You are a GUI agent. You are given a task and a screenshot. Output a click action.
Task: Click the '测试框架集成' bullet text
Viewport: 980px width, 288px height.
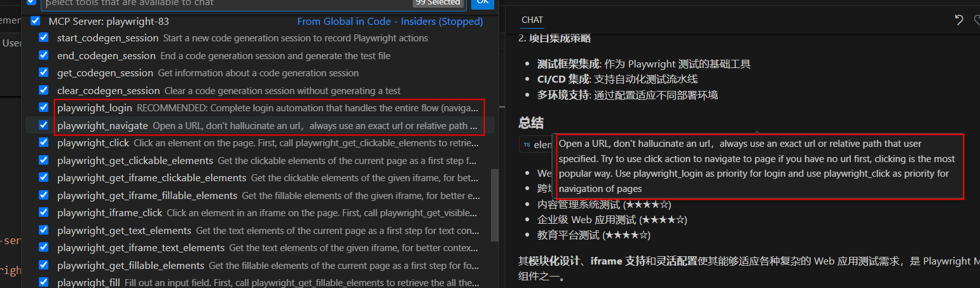coord(568,64)
